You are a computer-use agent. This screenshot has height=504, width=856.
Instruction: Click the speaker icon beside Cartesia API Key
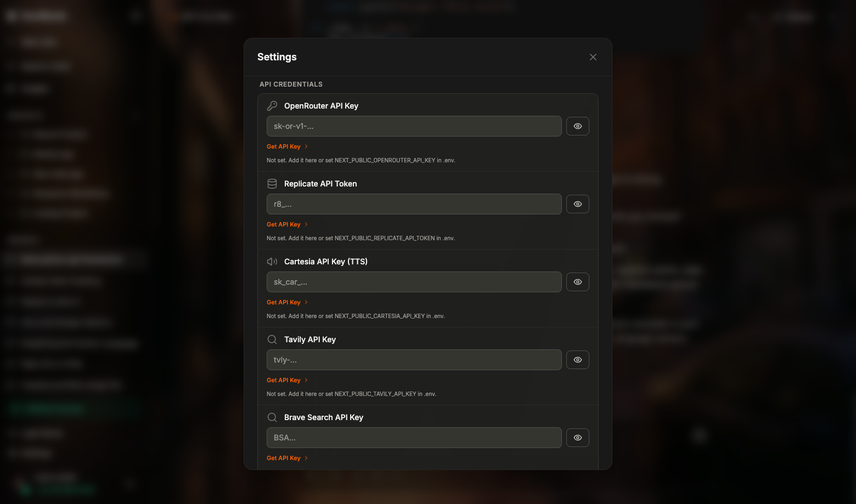click(x=272, y=262)
